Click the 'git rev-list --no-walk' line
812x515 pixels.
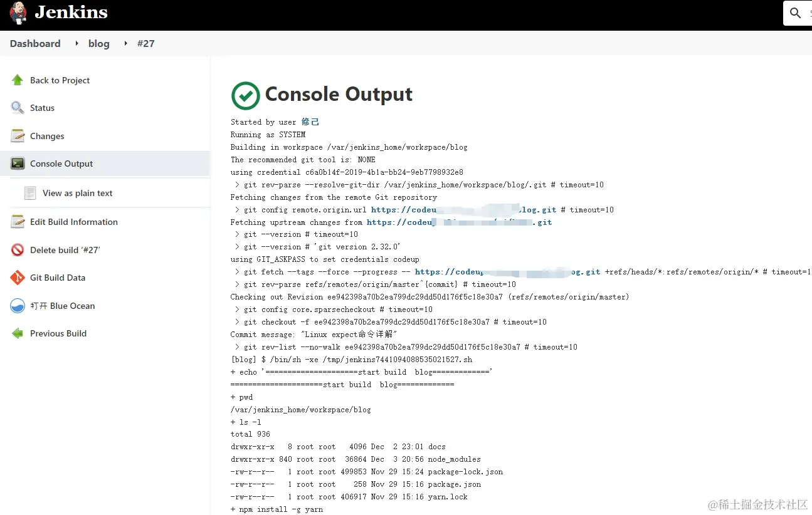click(406, 347)
